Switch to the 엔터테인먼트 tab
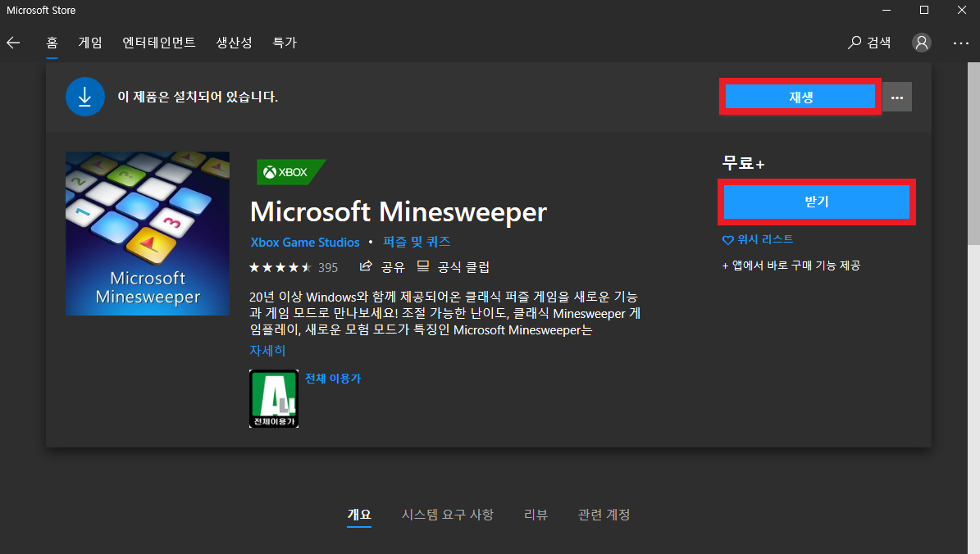 click(x=159, y=43)
